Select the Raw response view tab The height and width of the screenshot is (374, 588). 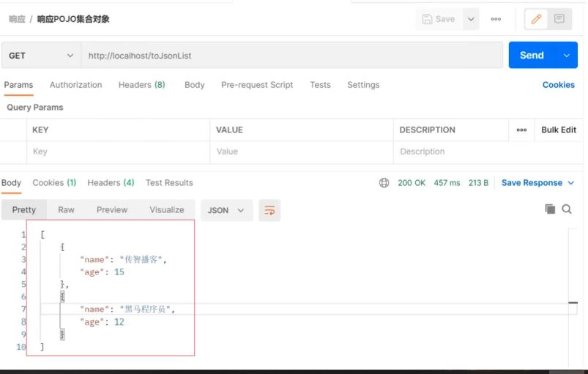tap(66, 210)
